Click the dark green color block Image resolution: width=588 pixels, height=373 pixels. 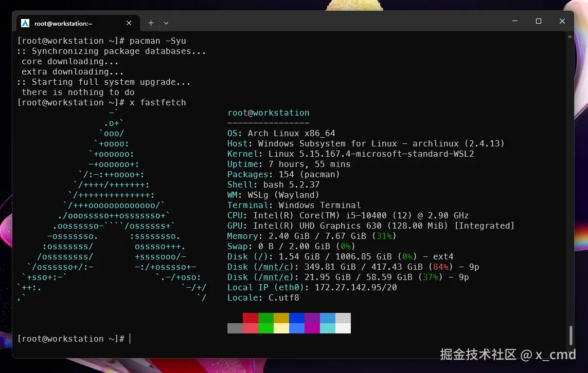[266, 318]
